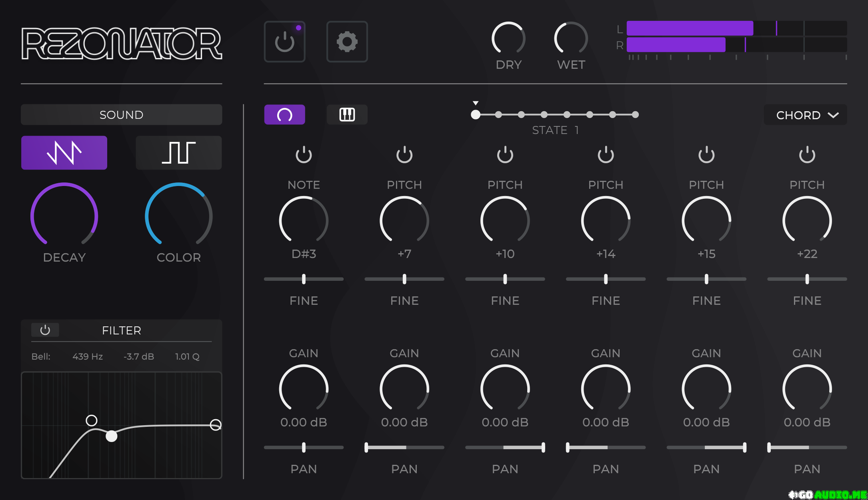
Task: Toggle power for the +10 pitch resonator
Action: pyautogui.click(x=505, y=154)
